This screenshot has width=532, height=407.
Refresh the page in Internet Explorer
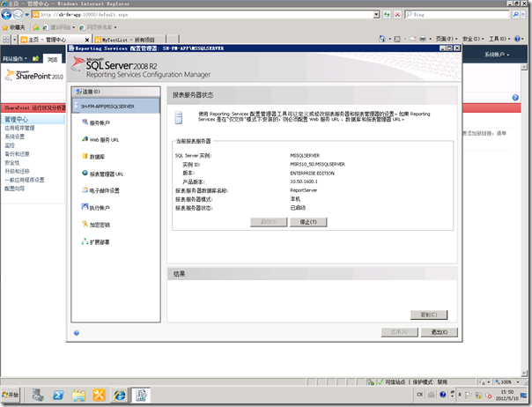tap(387, 15)
